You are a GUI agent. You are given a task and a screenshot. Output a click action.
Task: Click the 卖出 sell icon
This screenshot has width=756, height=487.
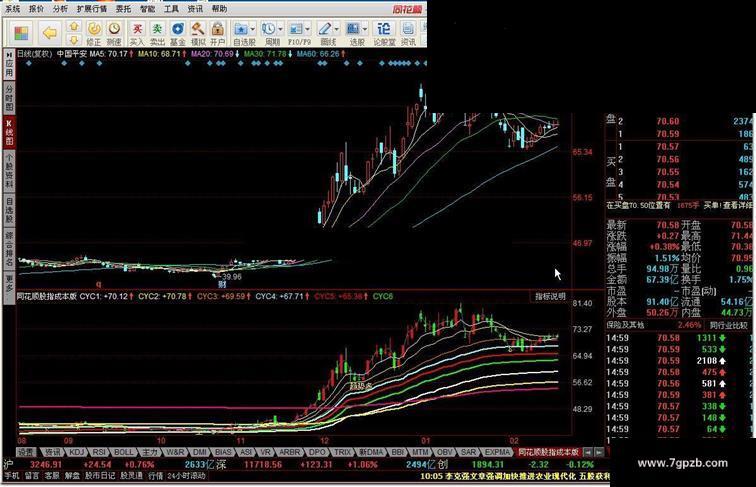[x=157, y=33]
